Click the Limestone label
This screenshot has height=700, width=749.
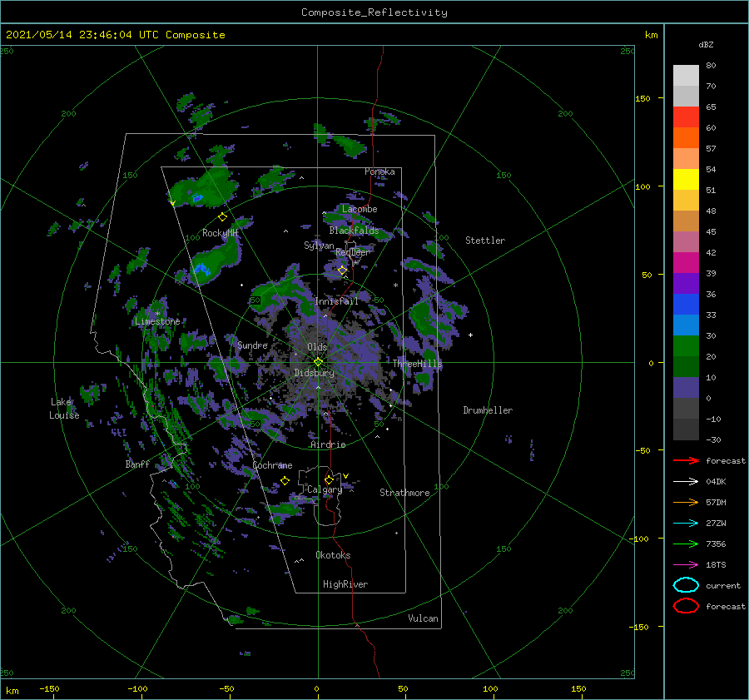(157, 321)
